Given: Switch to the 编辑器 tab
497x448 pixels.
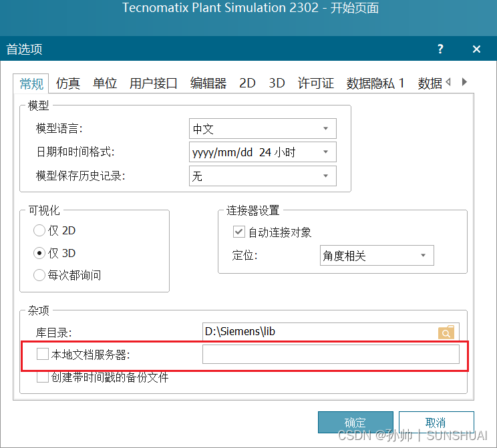Looking at the screenshot, I should tap(208, 83).
